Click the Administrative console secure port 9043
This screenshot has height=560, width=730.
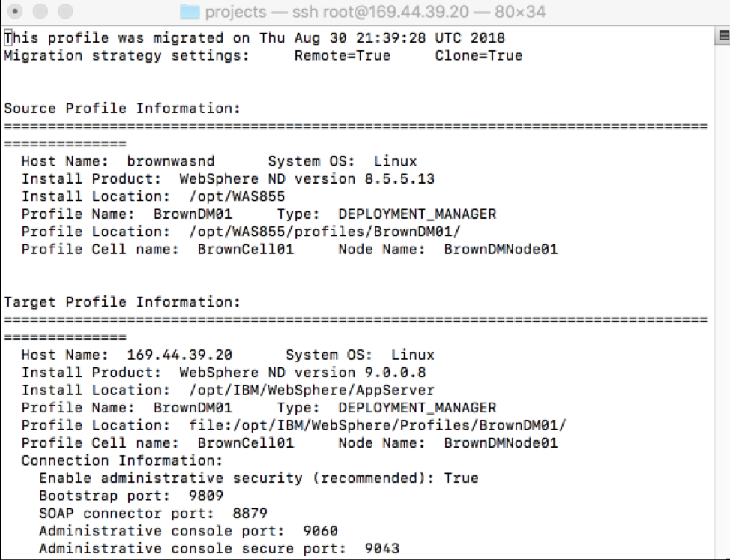click(381, 549)
